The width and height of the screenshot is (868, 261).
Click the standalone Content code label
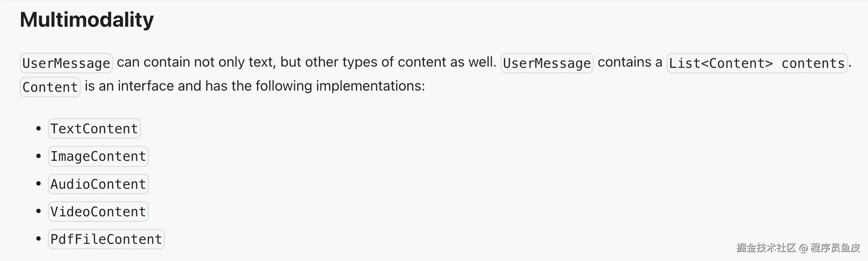click(50, 87)
